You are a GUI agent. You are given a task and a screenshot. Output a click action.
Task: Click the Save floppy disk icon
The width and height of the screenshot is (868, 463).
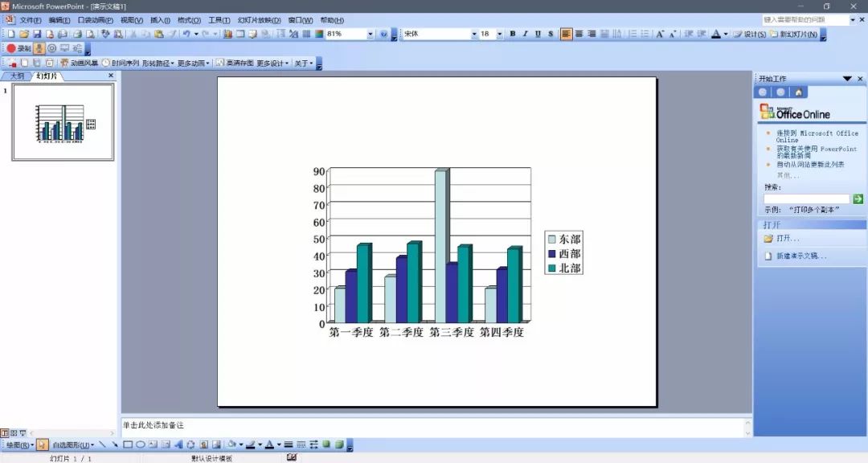click(x=37, y=34)
